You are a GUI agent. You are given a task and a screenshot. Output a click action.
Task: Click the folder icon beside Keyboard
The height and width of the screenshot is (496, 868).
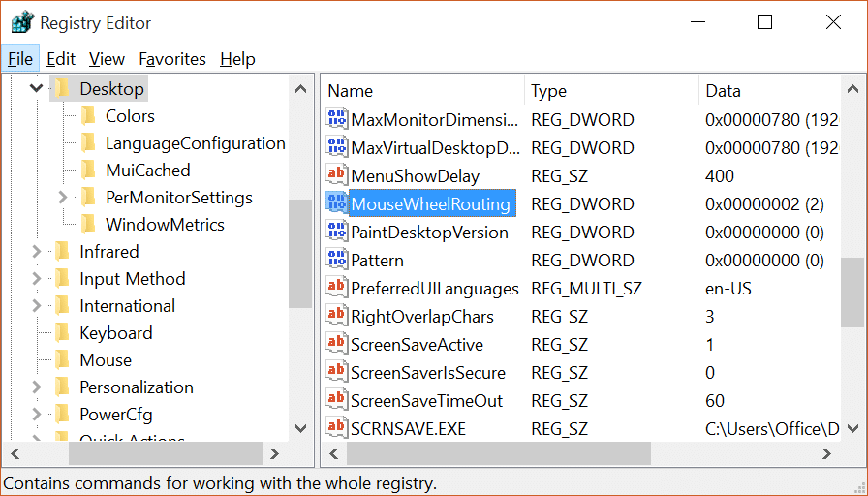pos(63,333)
